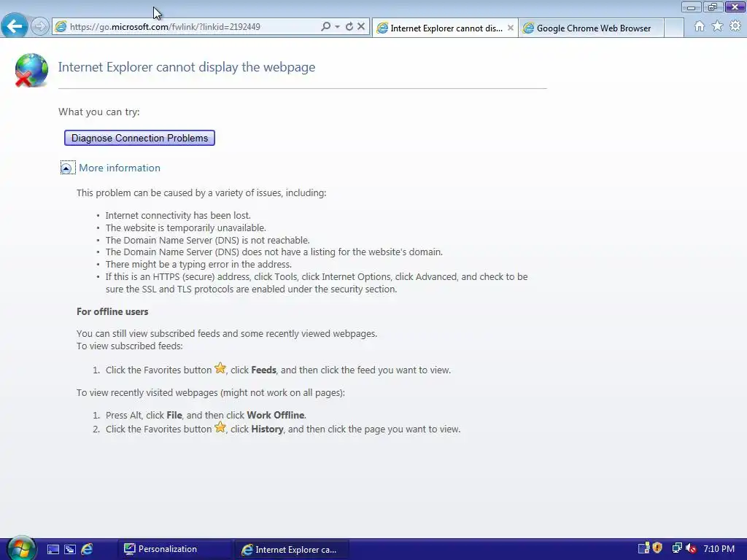Image resolution: width=747 pixels, height=560 pixels.
Task: Open the Tools gear menu
Action: (735, 26)
